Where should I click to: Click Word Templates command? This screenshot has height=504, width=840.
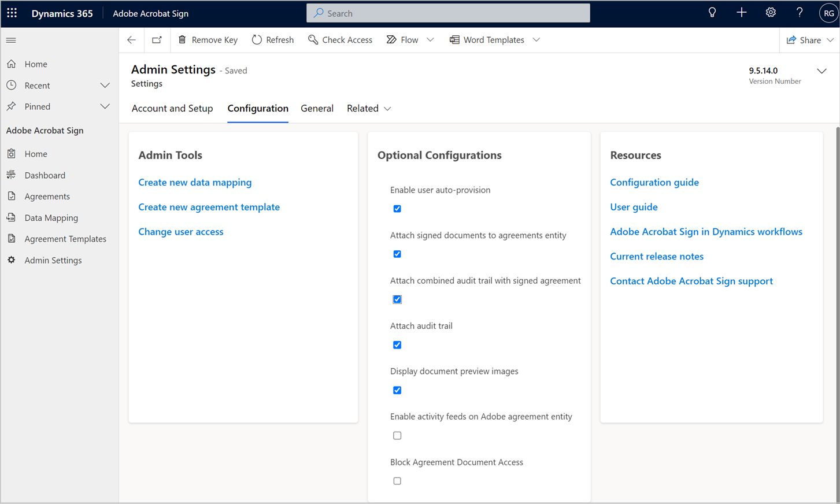(487, 40)
